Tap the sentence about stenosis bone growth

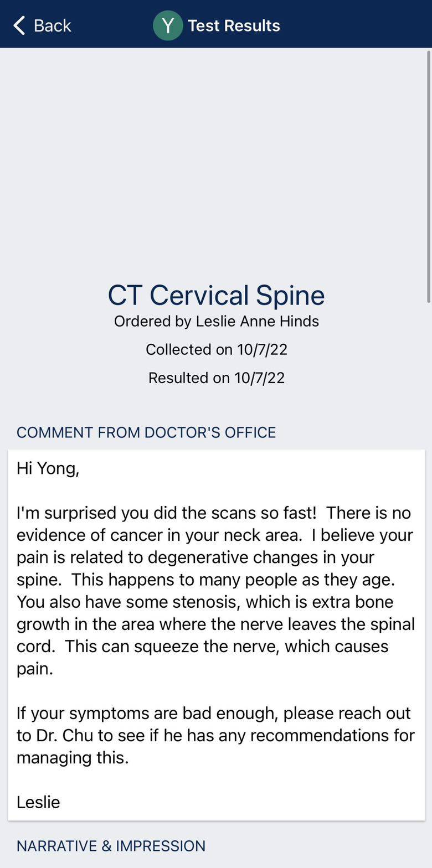215,613
